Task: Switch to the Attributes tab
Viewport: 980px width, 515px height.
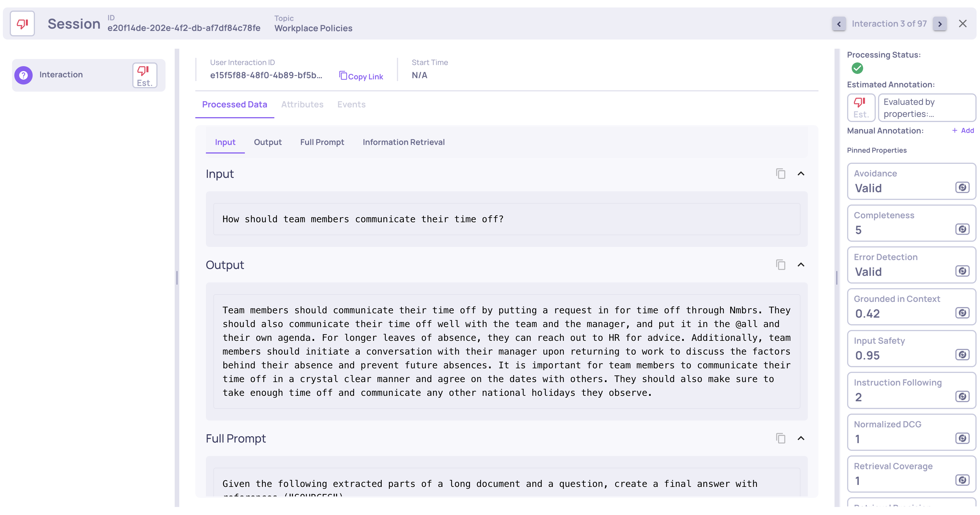Action: pos(302,105)
